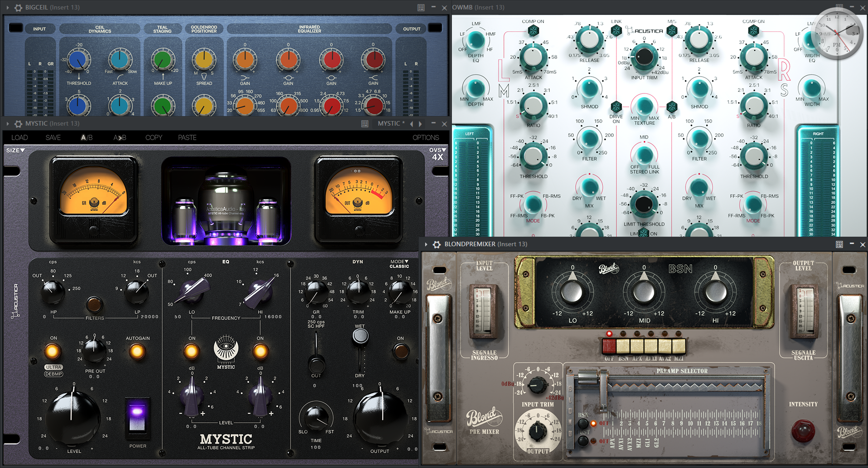The image size is (868, 468).
Task: Open the MYSTIC * preset name selector
Action: (x=391, y=124)
